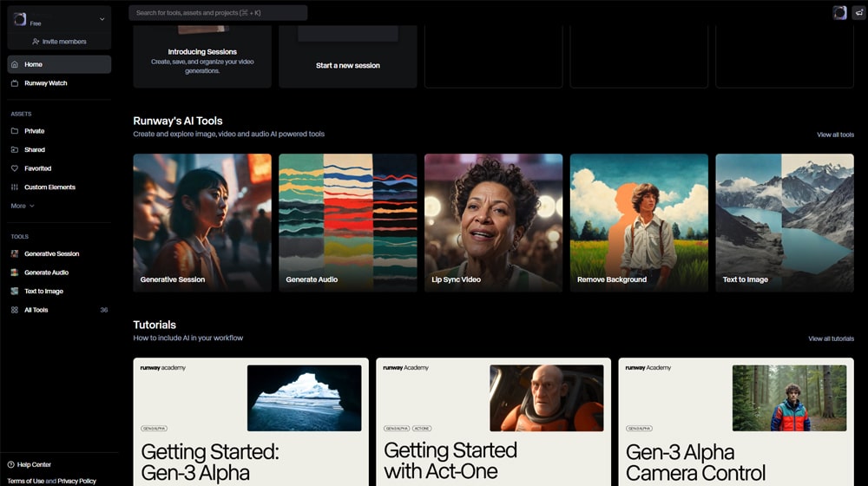
Task: Open Private assets
Action: pyautogui.click(x=59, y=131)
